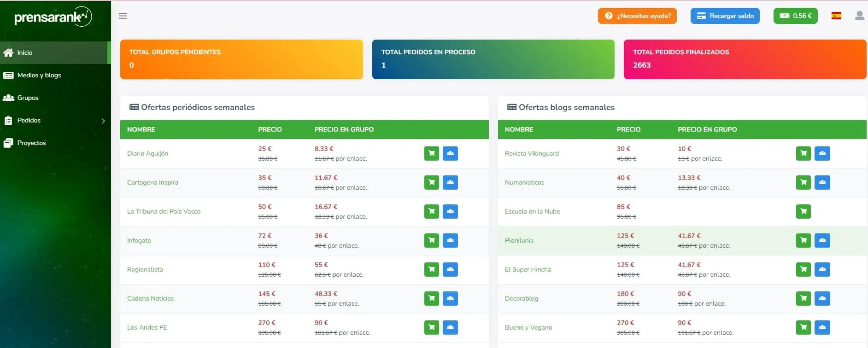Open the Cartagena Inspira link

coord(152,182)
